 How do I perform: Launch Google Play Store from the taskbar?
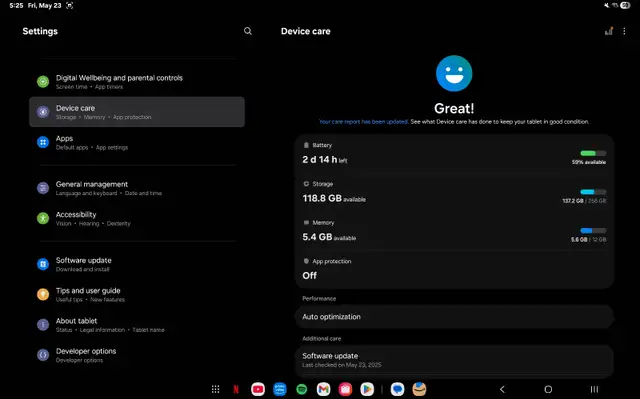367,389
